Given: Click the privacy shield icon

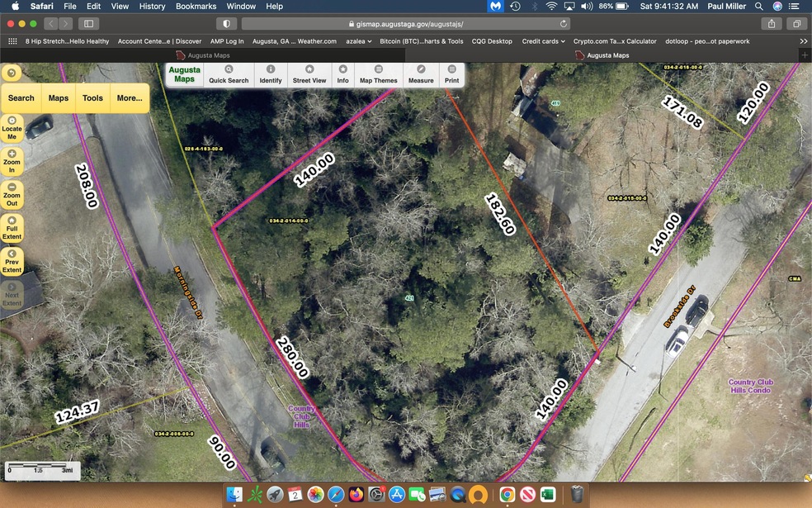Looking at the screenshot, I should click(226, 24).
